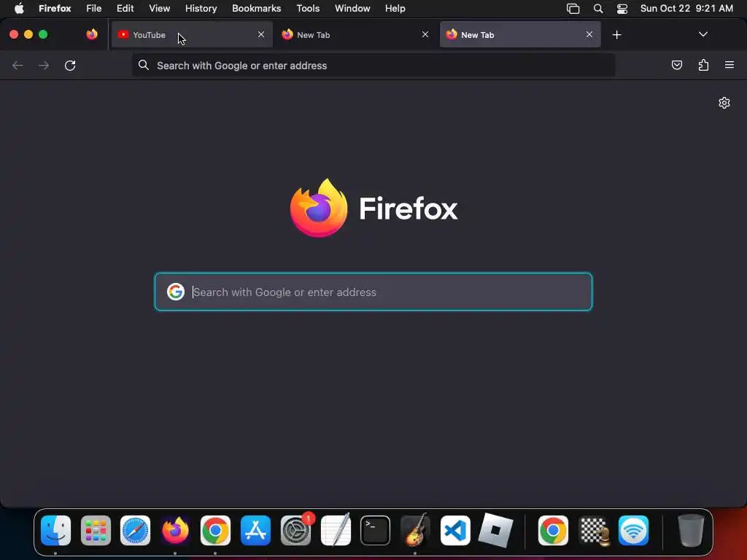
Task: Open the Firefox application hamburger menu
Action: pos(729,65)
